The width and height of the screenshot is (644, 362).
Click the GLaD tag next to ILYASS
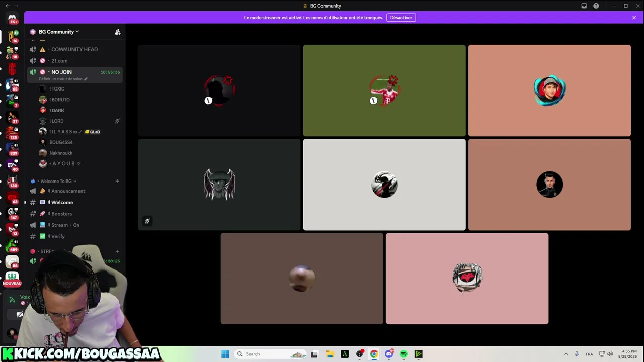(93, 132)
